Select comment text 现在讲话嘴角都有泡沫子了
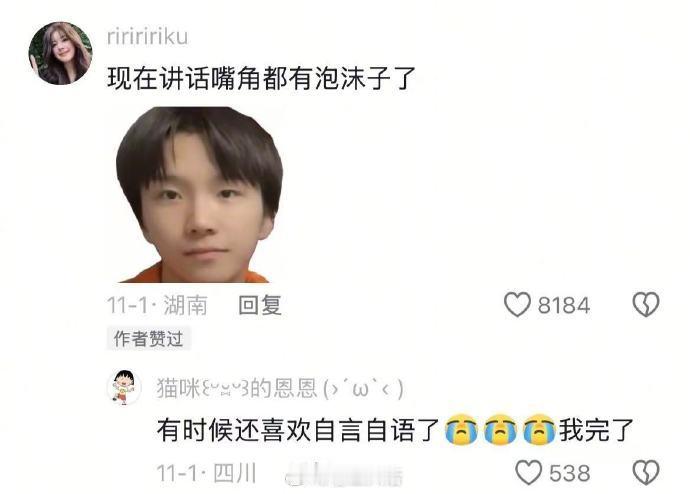 (261, 78)
